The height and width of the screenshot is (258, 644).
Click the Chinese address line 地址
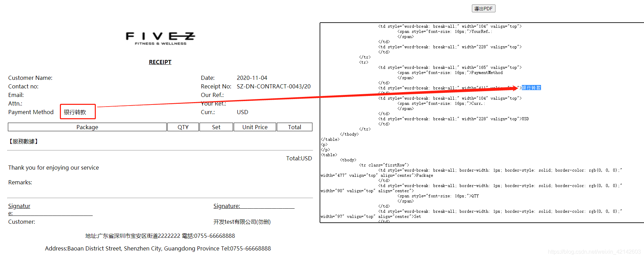point(160,236)
